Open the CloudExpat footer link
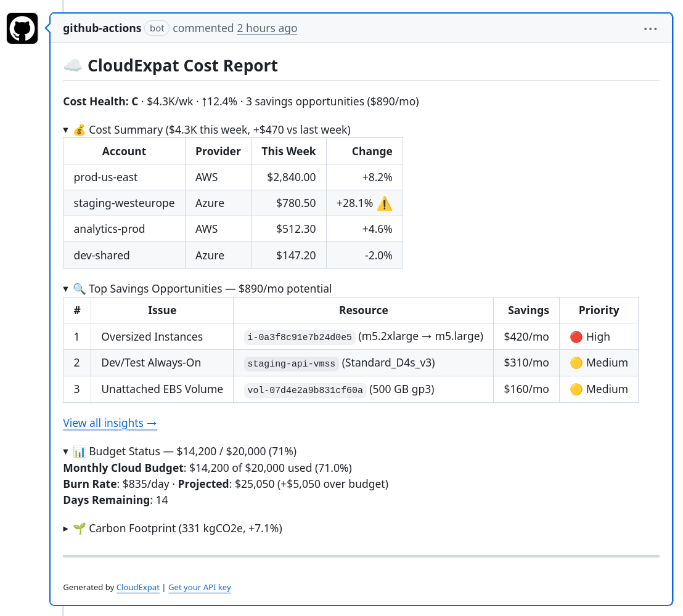Image resolution: width=683 pixels, height=616 pixels. click(137, 588)
